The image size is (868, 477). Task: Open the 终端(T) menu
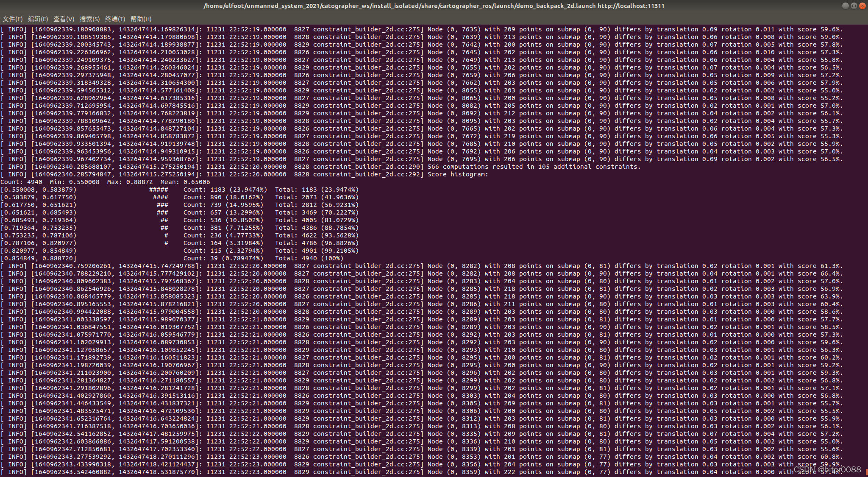pyautogui.click(x=115, y=19)
